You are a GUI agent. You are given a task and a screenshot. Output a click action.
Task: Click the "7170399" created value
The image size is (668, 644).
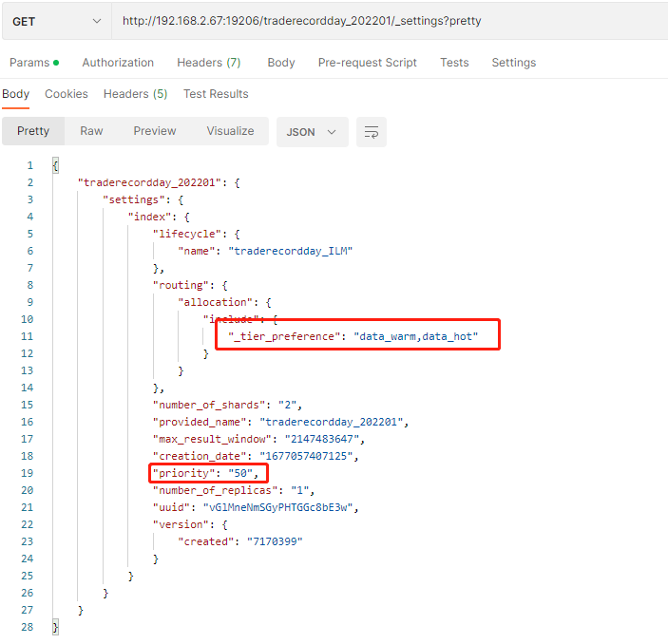click(275, 541)
